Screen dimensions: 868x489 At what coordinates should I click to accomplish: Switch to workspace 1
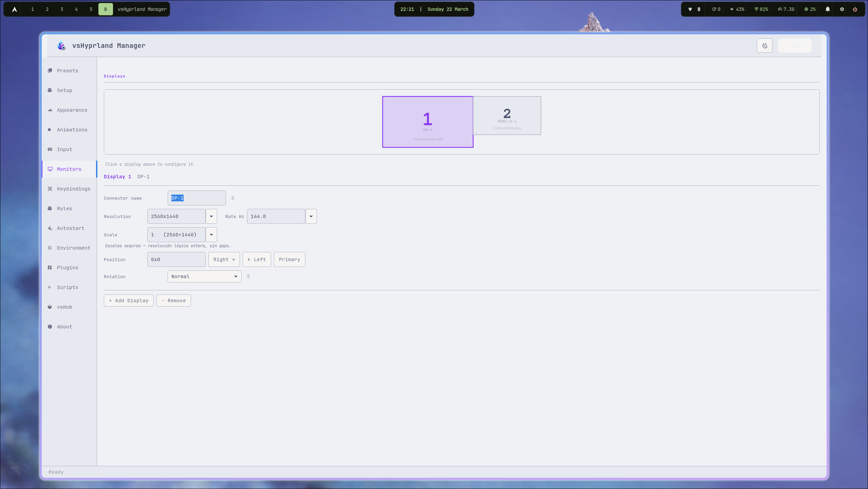(x=33, y=9)
